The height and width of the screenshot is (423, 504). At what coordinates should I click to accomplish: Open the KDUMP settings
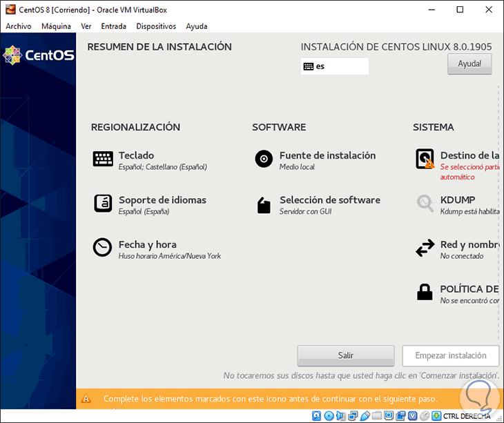[x=458, y=200]
